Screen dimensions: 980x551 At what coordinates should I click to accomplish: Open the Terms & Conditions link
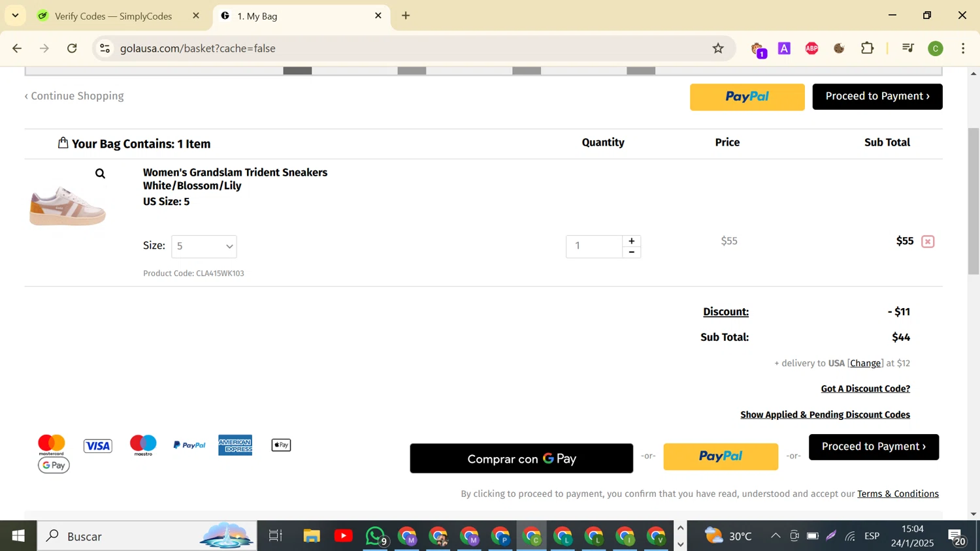click(x=898, y=494)
